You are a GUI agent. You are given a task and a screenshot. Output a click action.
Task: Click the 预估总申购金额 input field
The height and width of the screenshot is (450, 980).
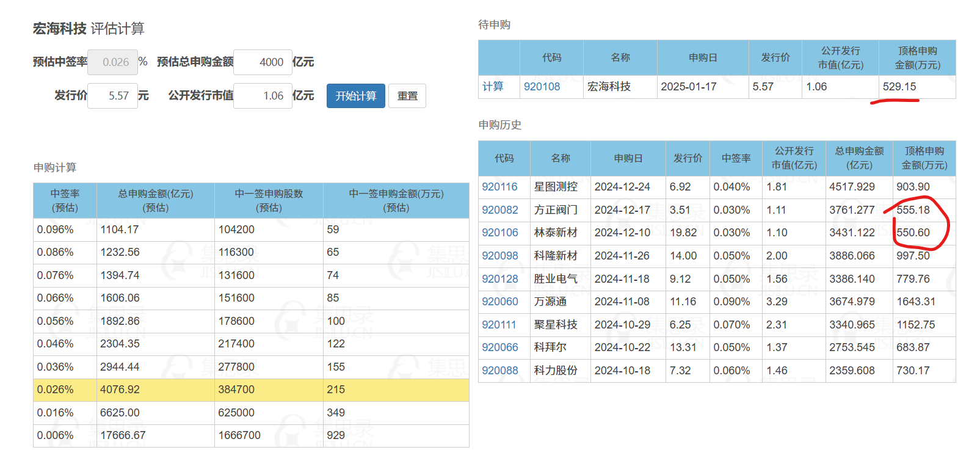[263, 62]
